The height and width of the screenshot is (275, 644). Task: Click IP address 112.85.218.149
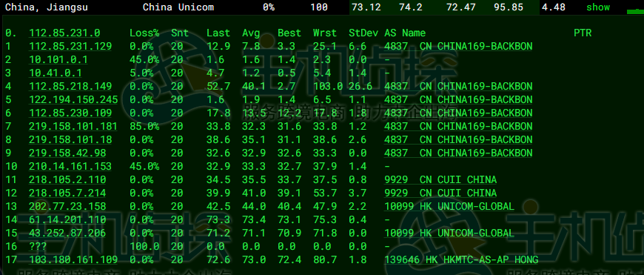click(70, 86)
